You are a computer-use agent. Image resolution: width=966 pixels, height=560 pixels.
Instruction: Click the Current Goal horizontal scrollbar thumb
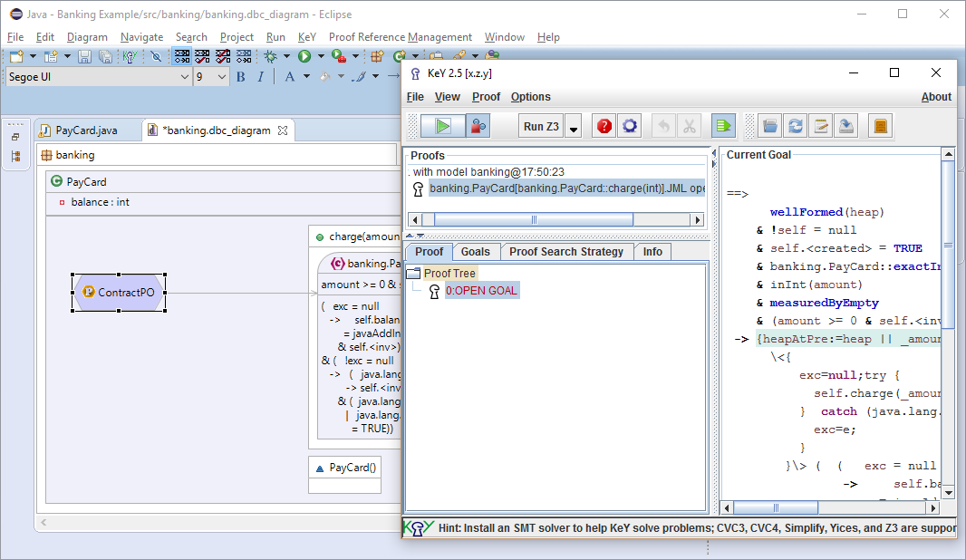coord(776,508)
